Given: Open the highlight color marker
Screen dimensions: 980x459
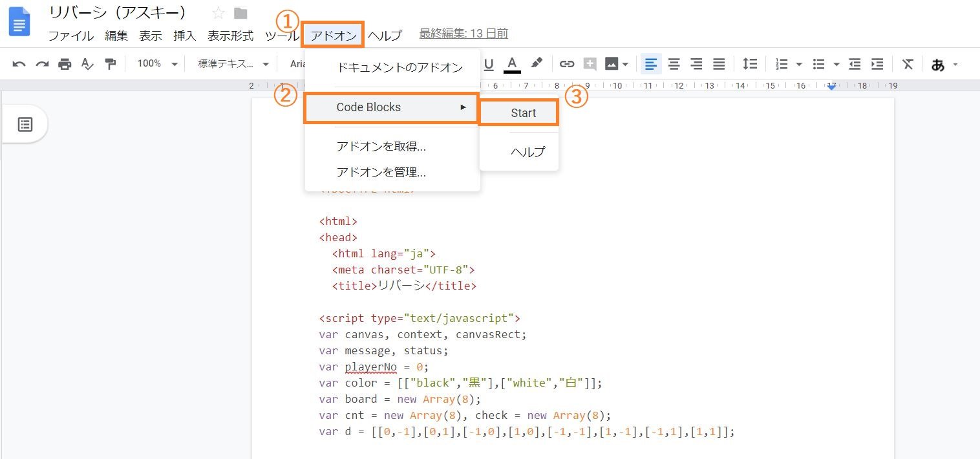Looking at the screenshot, I should coord(536,63).
